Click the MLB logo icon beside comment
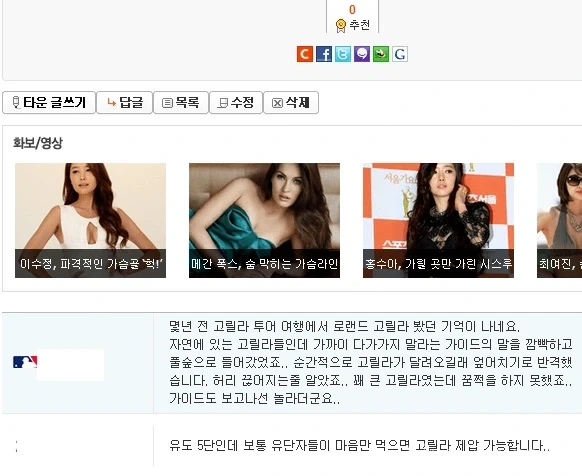The height and width of the screenshot is (476, 582). click(x=25, y=362)
